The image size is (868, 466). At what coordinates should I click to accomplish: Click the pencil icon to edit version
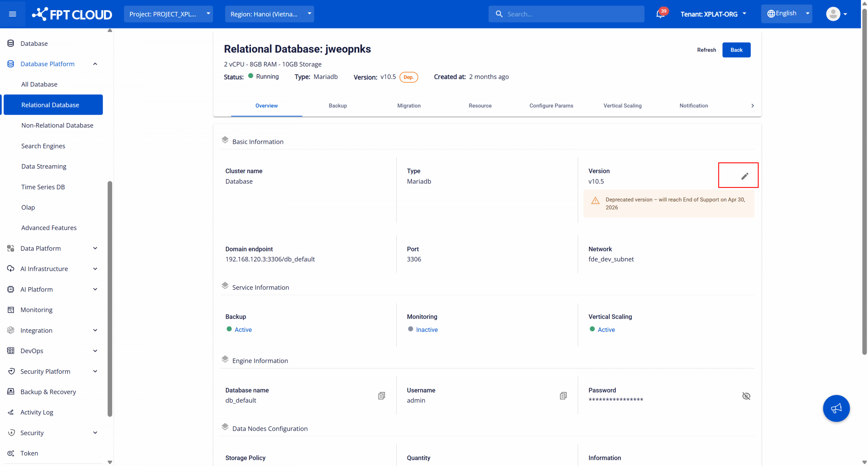(744, 176)
